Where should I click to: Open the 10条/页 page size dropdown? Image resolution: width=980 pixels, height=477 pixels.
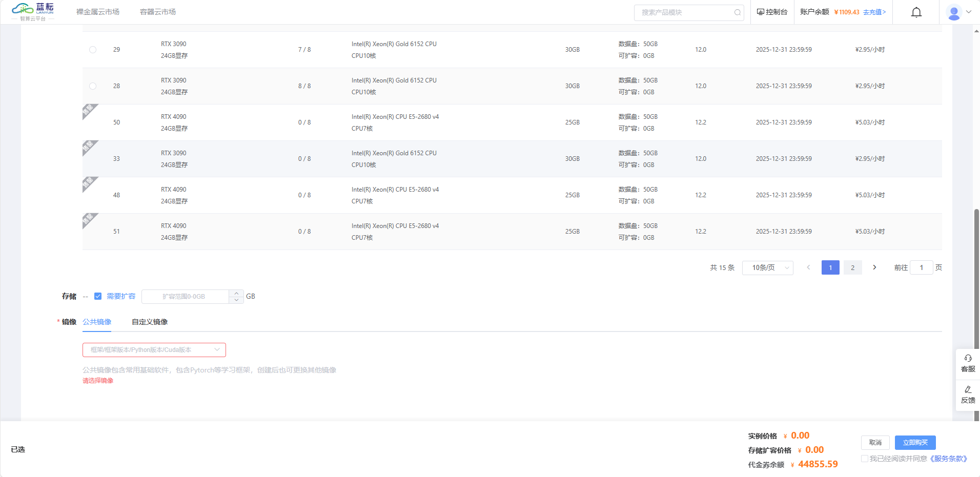(768, 267)
